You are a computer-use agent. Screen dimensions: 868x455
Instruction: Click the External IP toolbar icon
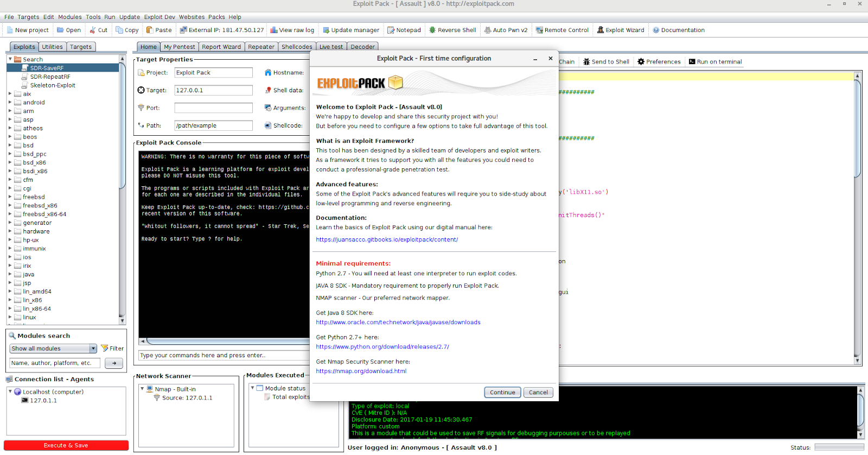click(x=183, y=30)
